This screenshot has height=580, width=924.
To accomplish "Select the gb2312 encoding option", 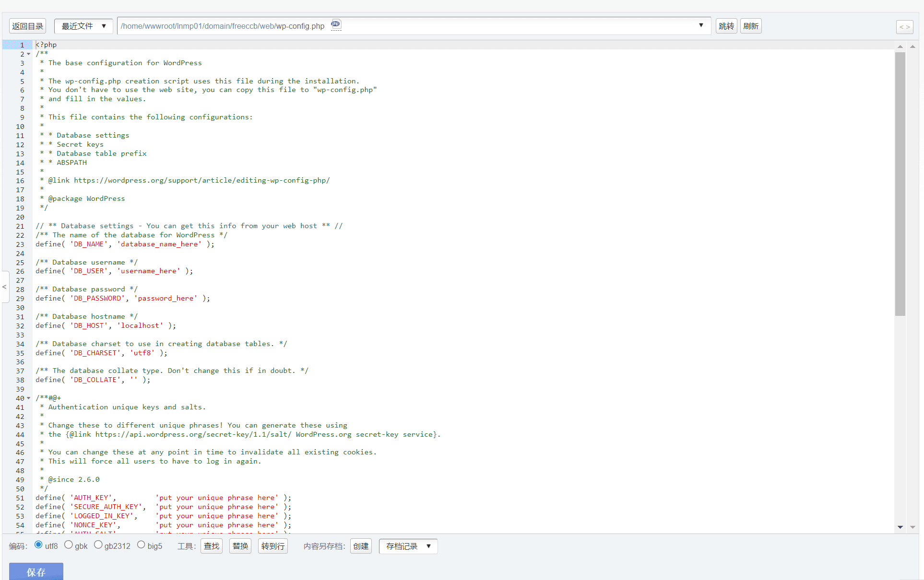I will pyautogui.click(x=98, y=545).
